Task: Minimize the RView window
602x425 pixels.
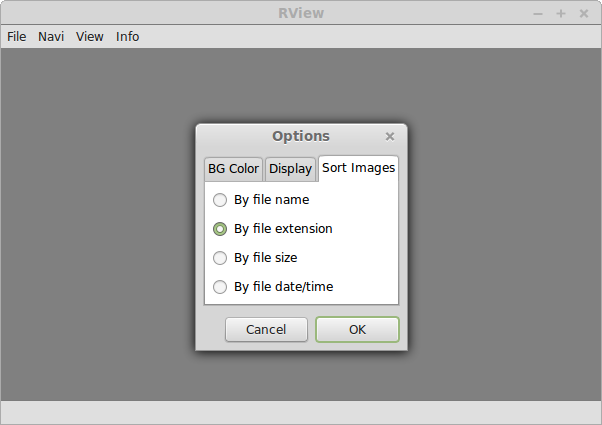Action: pos(538,14)
